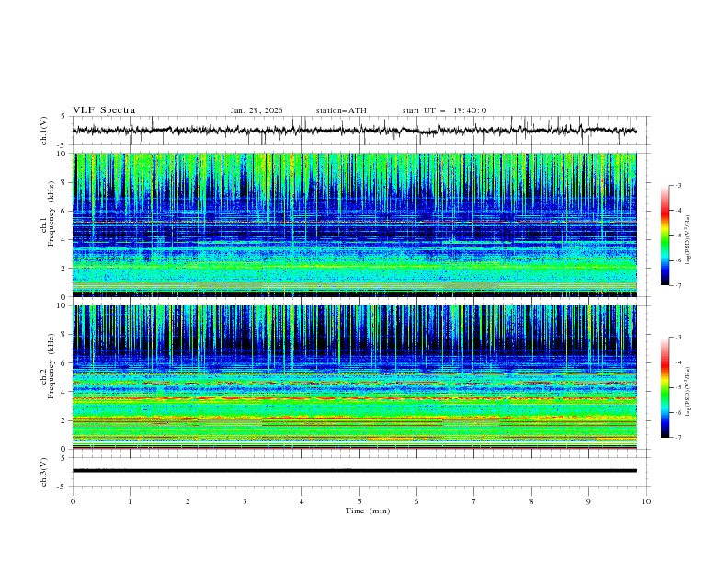Click ch.1 frequency axis tick "8"
Viewport: 728px width, 563px height.
(x=63, y=182)
